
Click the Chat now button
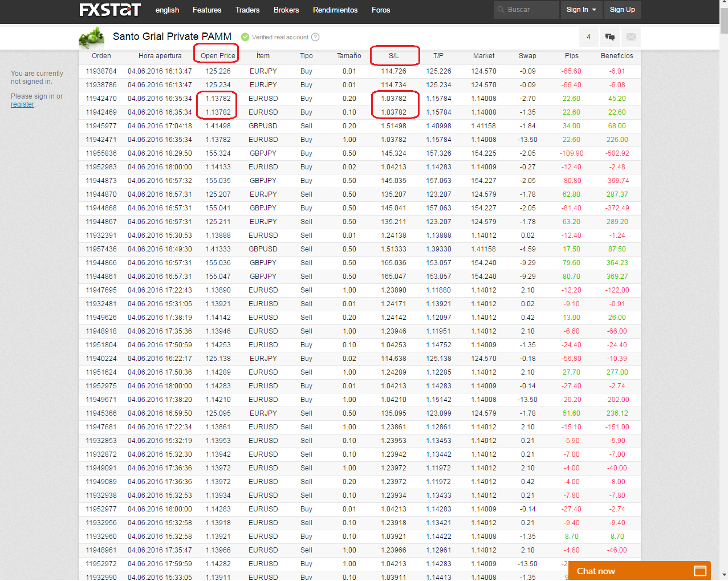640,571
